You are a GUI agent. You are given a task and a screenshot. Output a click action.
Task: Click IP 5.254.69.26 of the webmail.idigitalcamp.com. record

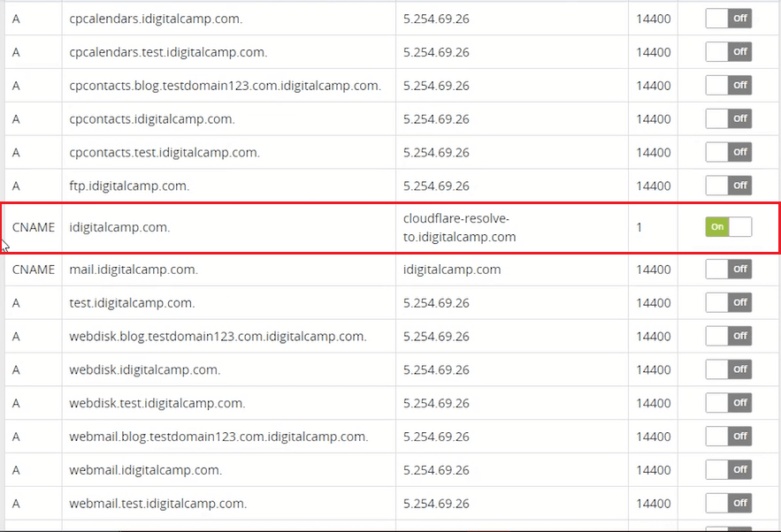pos(436,470)
